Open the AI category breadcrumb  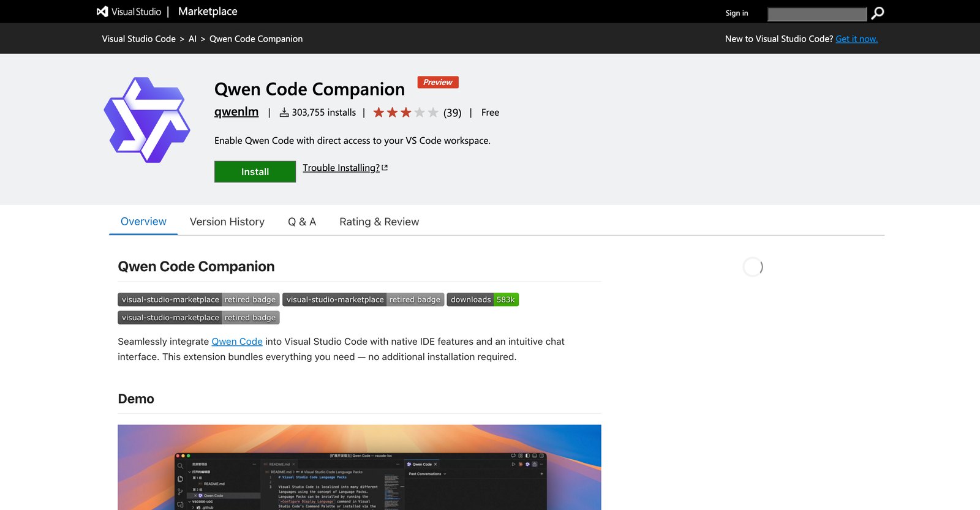pyautogui.click(x=192, y=39)
